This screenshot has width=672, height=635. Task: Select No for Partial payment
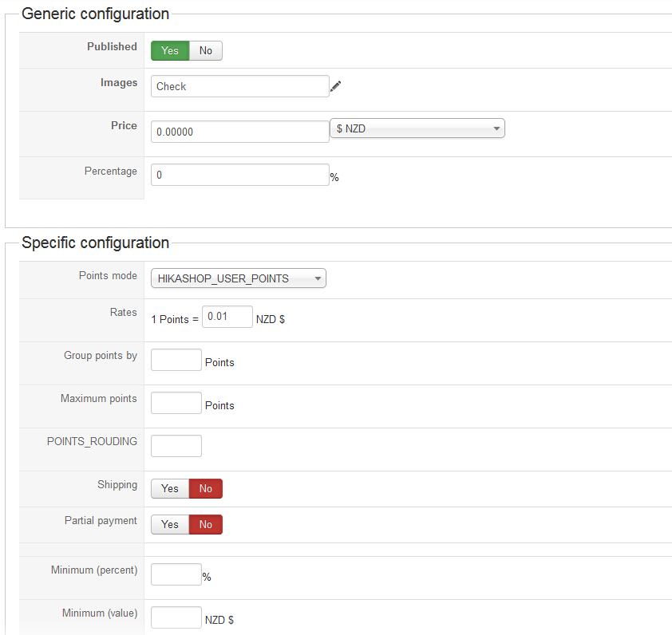click(x=206, y=524)
